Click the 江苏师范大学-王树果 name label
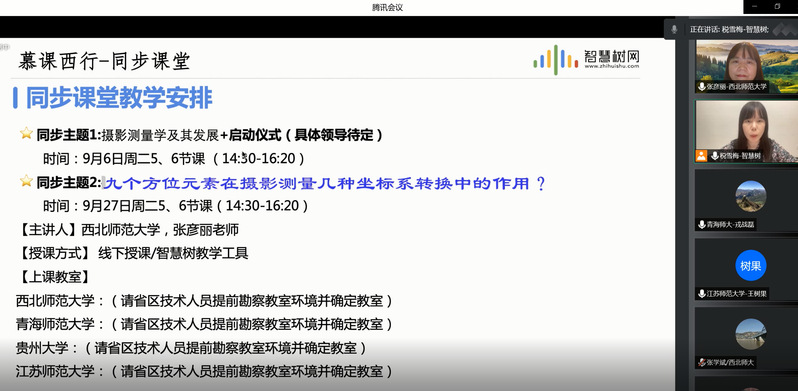This screenshot has height=391, width=798. click(x=736, y=294)
